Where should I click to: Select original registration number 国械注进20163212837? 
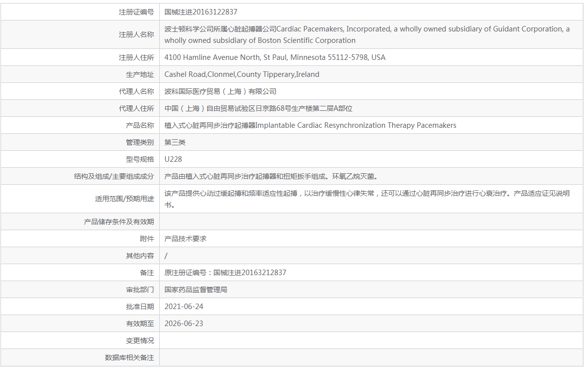click(250, 273)
